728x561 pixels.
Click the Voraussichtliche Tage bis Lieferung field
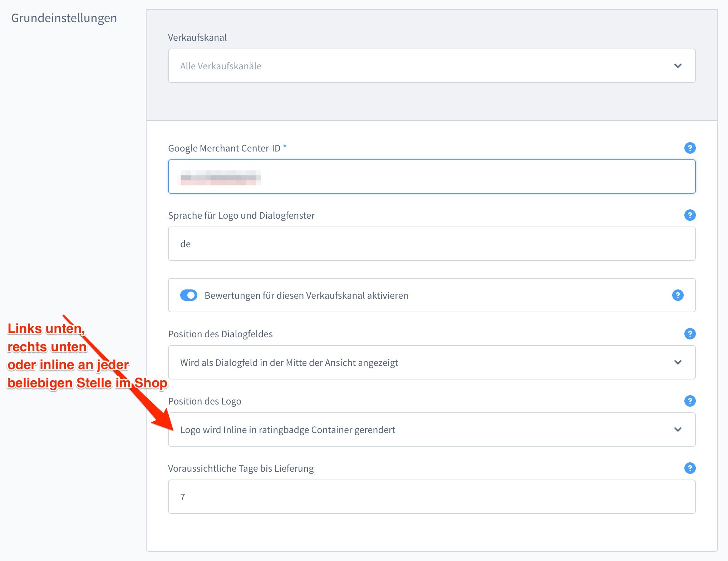[x=432, y=497]
